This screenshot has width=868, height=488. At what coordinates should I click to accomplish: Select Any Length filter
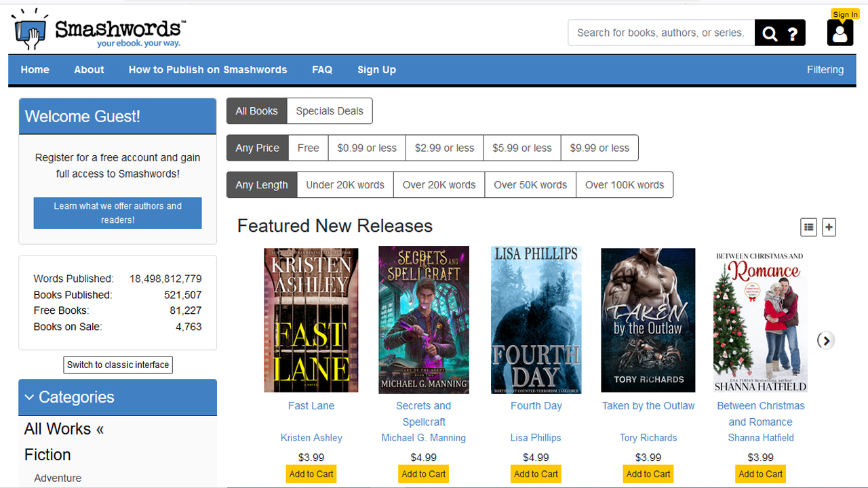click(262, 184)
